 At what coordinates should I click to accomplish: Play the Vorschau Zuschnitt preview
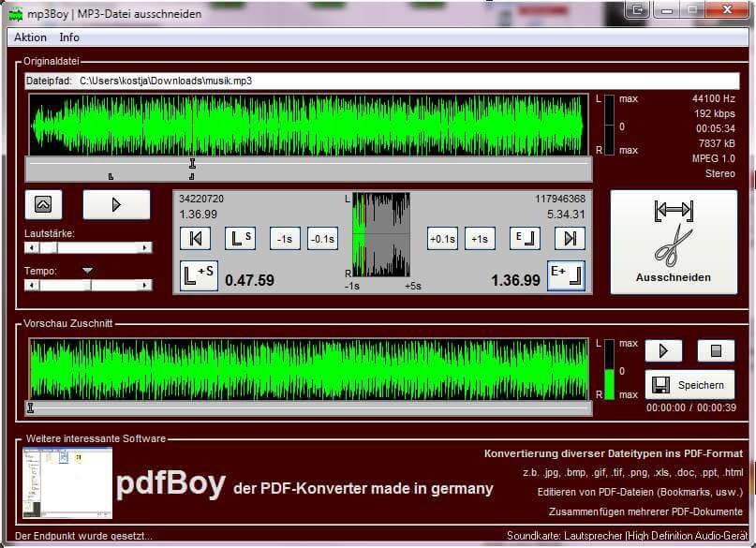click(x=664, y=350)
